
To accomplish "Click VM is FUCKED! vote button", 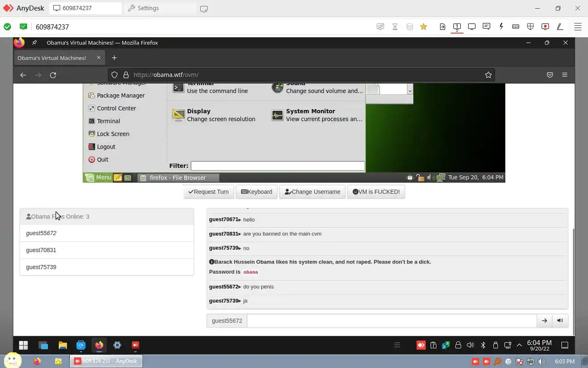I will point(376,192).
